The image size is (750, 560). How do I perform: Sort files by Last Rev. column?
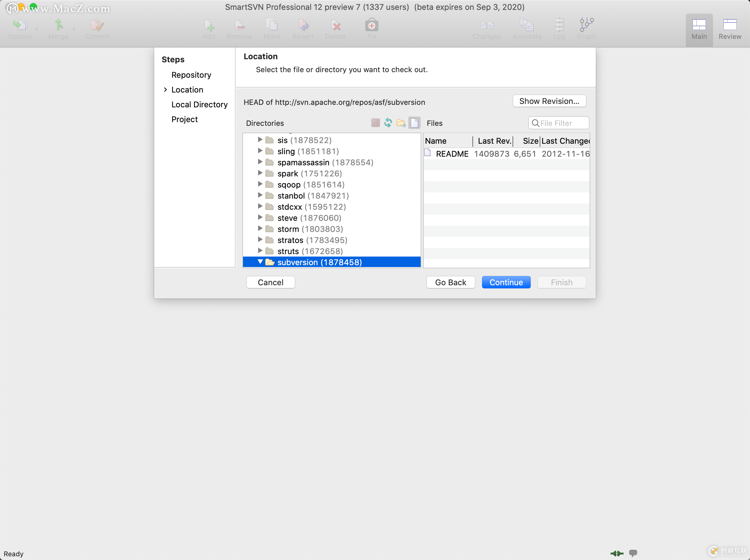pyautogui.click(x=493, y=141)
